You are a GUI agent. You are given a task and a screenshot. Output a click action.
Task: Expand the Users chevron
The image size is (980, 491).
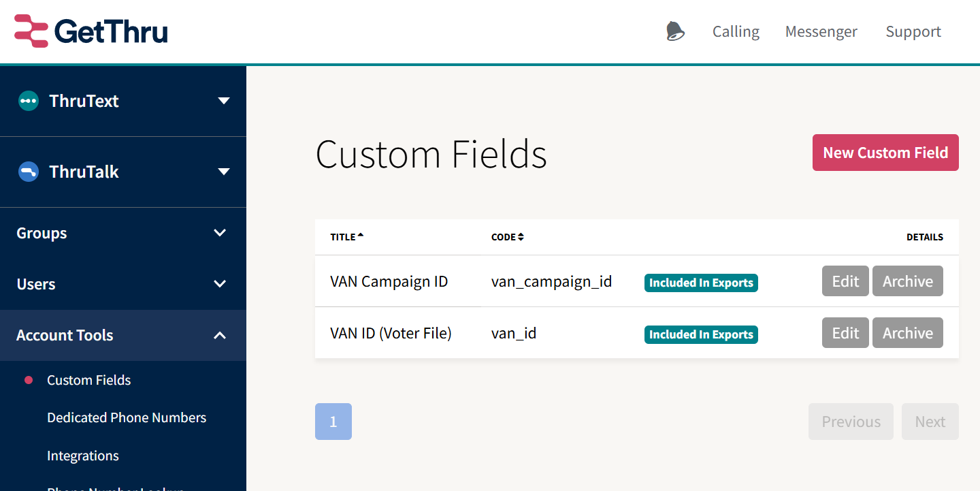click(220, 284)
